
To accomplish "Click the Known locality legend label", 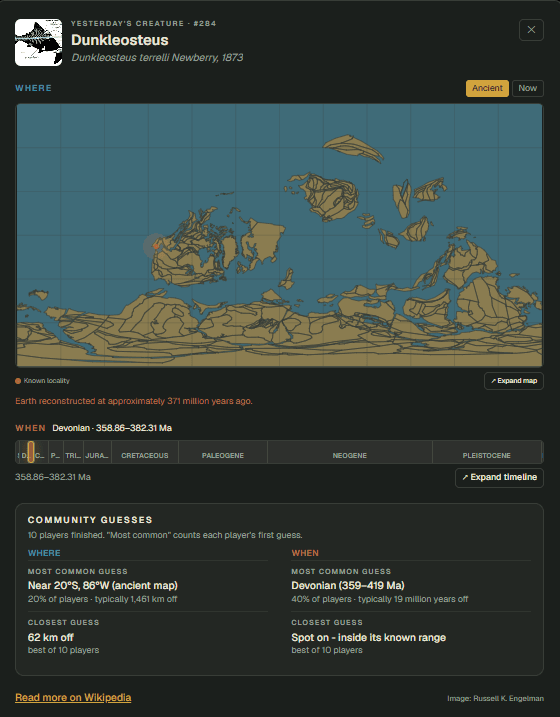I will coord(47,380).
